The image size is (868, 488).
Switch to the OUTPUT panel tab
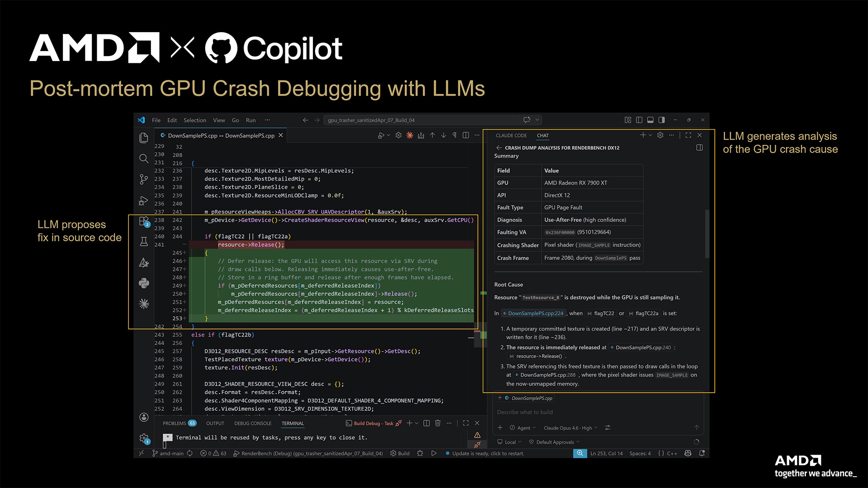coord(215,423)
